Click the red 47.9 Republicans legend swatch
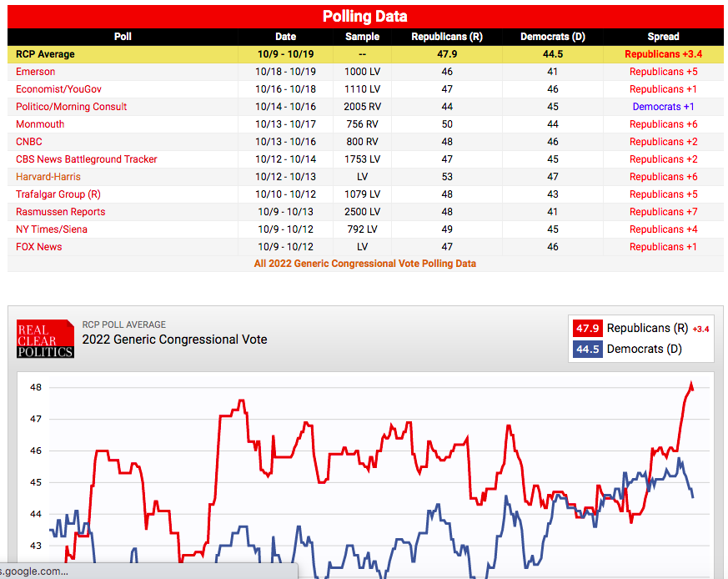Viewport: 728px width, 579px height. tap(587, 329)
